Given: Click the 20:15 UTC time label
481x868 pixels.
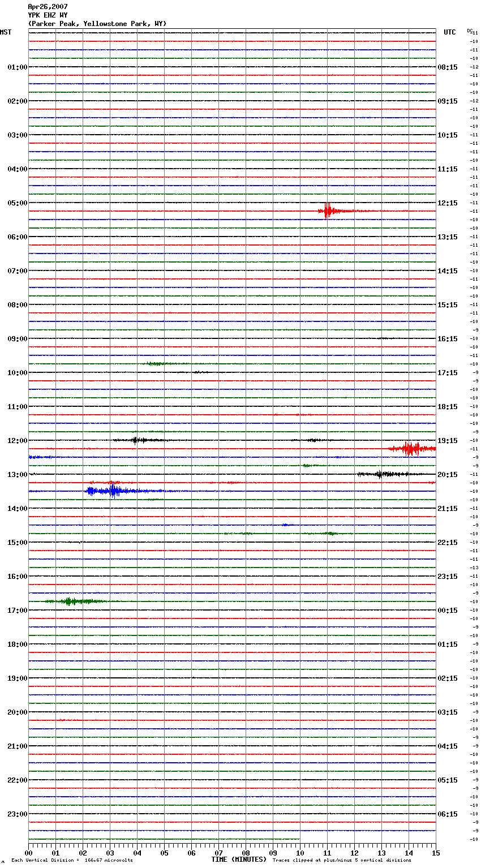Looking at the screenshot, I should (448, 475).
